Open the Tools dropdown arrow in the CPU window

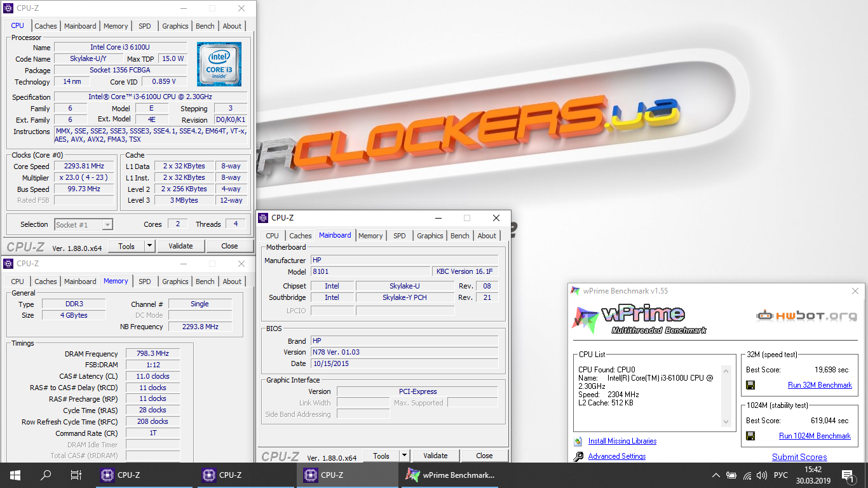coord(149,246)
